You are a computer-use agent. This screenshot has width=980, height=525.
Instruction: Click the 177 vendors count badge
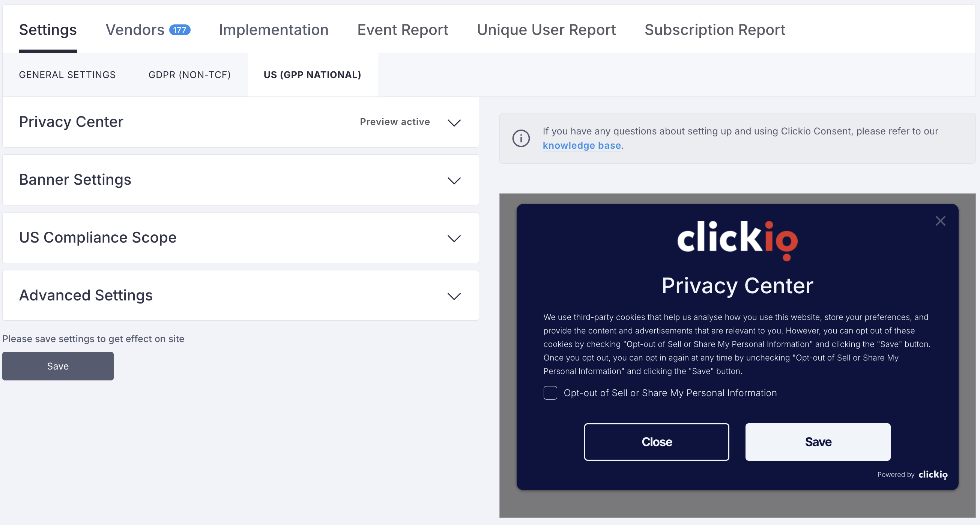click(x=180, y=30)
